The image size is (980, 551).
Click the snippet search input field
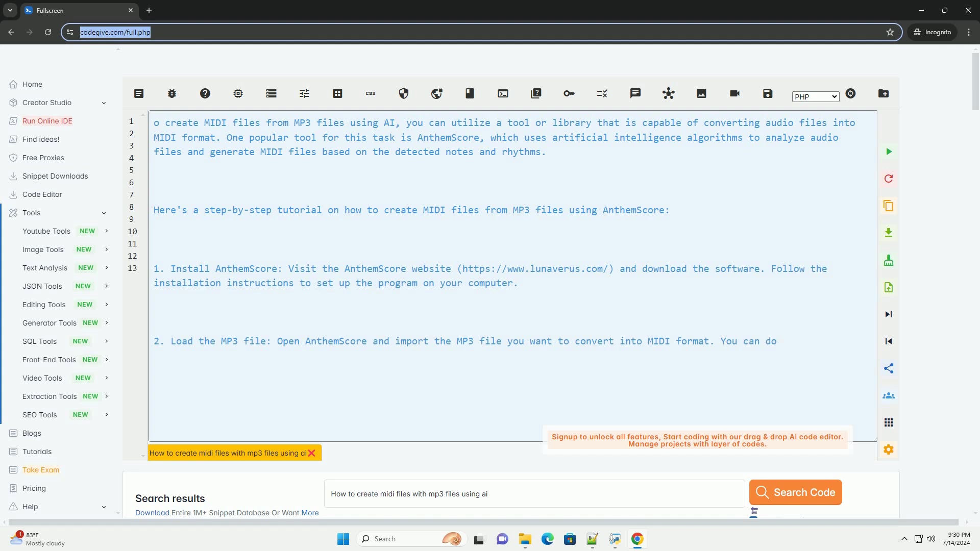click(x=534, y=494)
